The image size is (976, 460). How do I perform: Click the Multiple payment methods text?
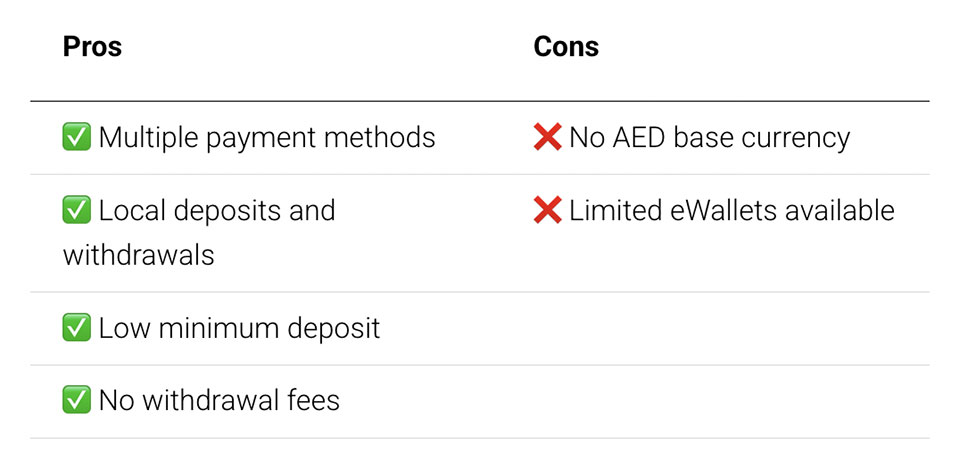coord(266,137)
